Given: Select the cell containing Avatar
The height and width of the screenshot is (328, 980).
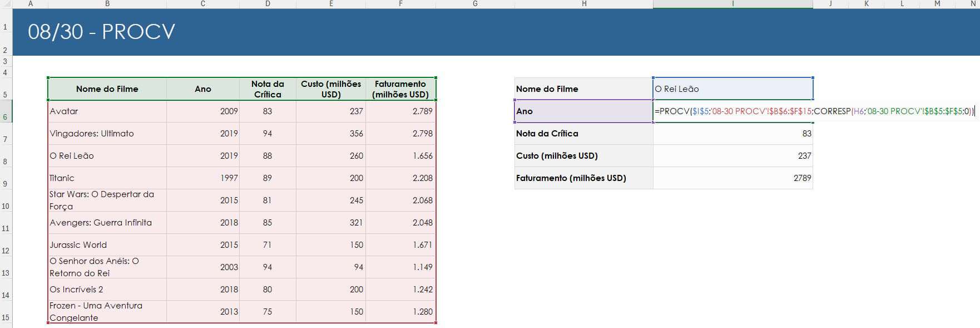Looking at the screenshot, I should (x=107, y=111).
